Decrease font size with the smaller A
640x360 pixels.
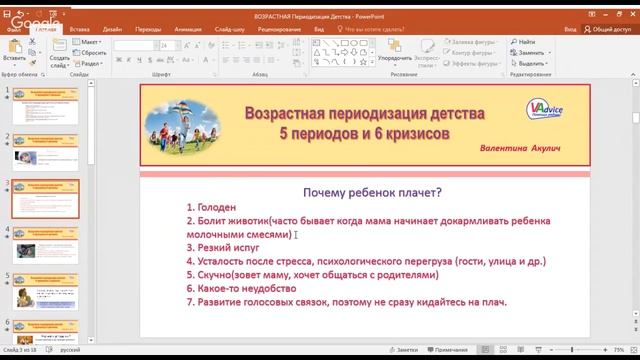(197, 45)
